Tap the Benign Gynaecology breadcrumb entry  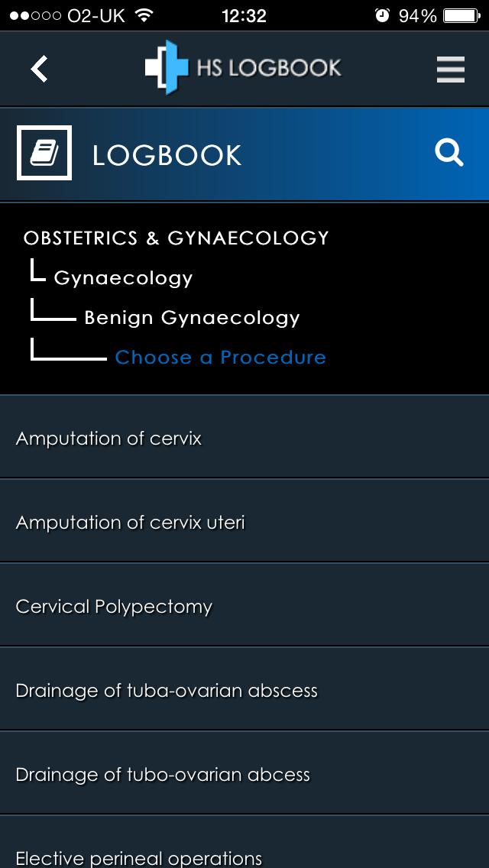pyautogui.click(x=192, y=317)
